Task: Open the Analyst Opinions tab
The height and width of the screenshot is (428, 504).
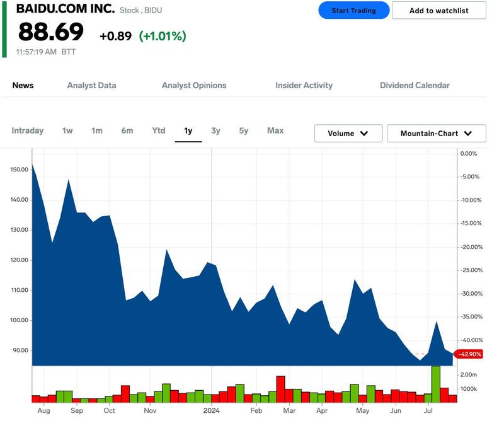Action: pos(194,85)
